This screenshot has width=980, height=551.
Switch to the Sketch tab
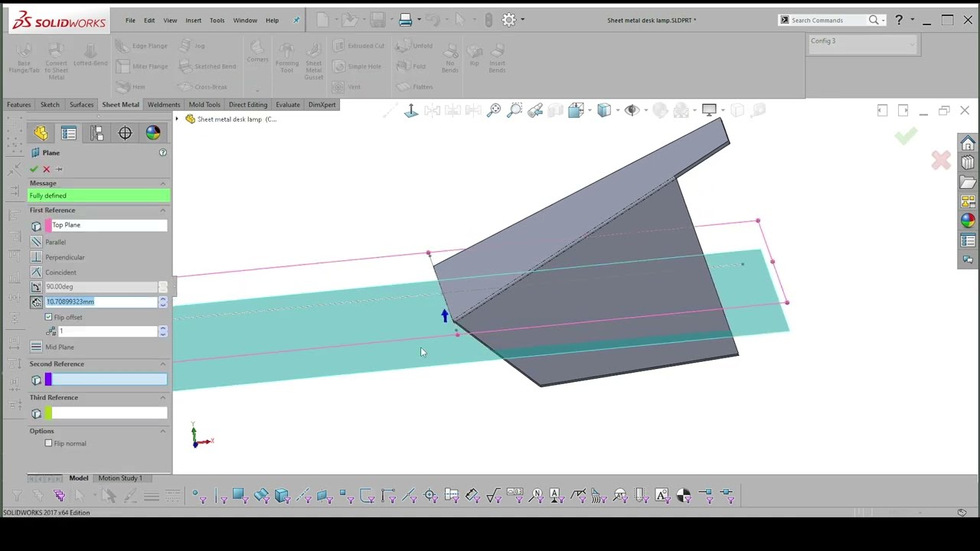point(50,105)
